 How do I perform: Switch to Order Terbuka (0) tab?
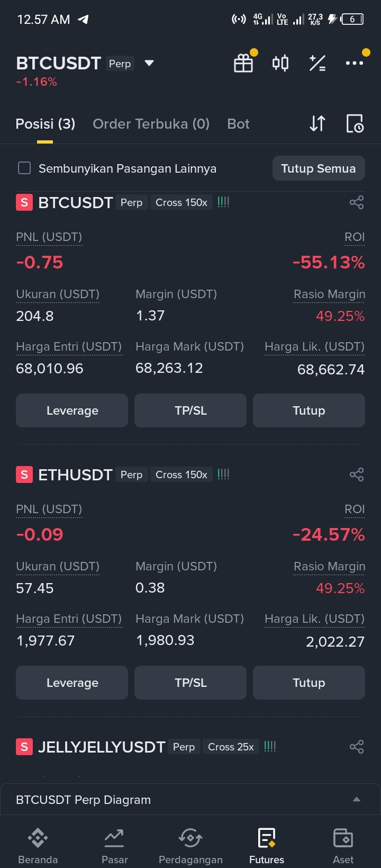(x=151, y=124)
